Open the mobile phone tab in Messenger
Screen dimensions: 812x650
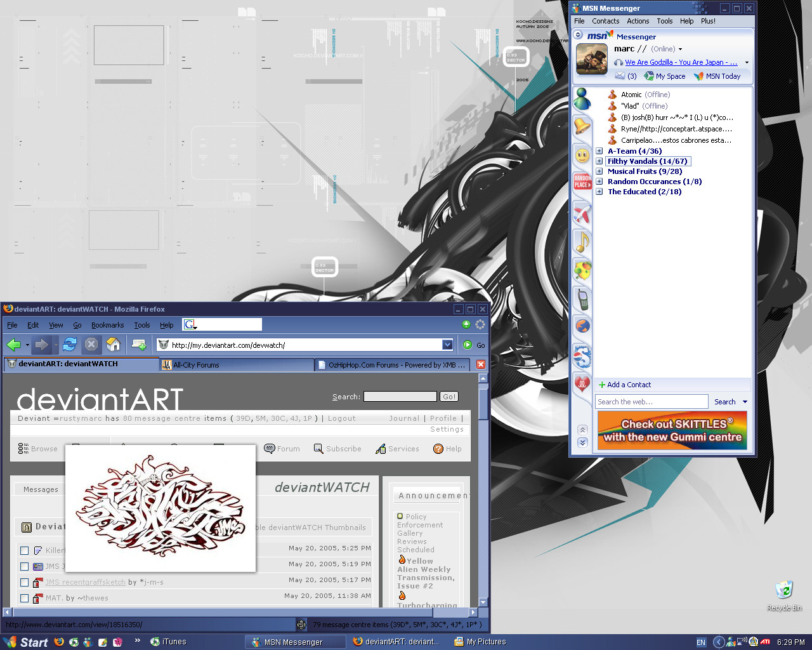(582, 298)
